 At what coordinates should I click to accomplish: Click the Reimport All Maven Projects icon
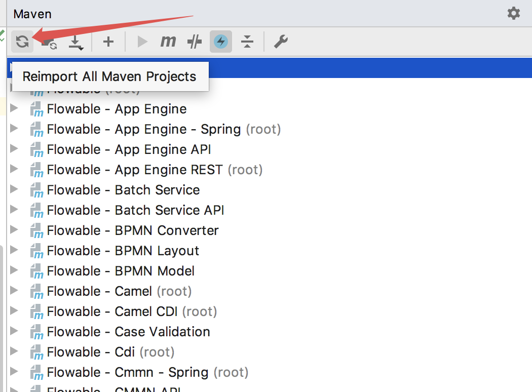22,42
